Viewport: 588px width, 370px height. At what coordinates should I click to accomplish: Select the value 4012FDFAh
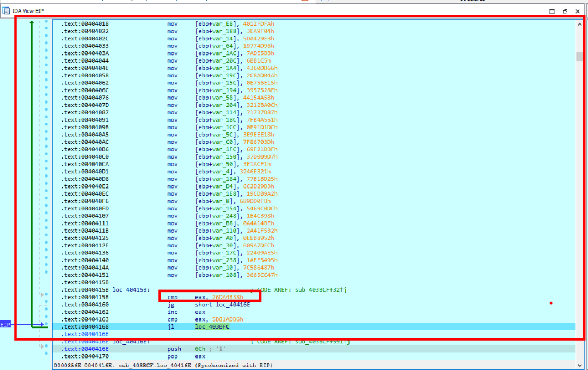click(259, 23)
